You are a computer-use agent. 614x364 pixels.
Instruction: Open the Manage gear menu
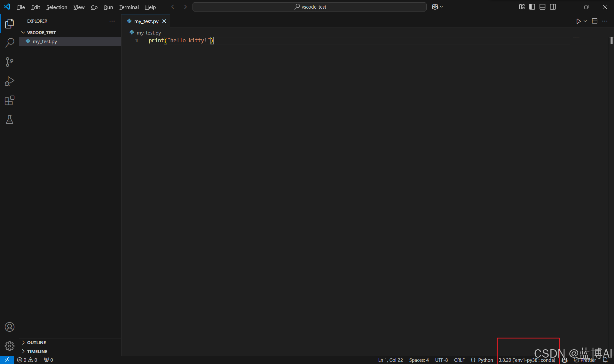coord(10,346)
